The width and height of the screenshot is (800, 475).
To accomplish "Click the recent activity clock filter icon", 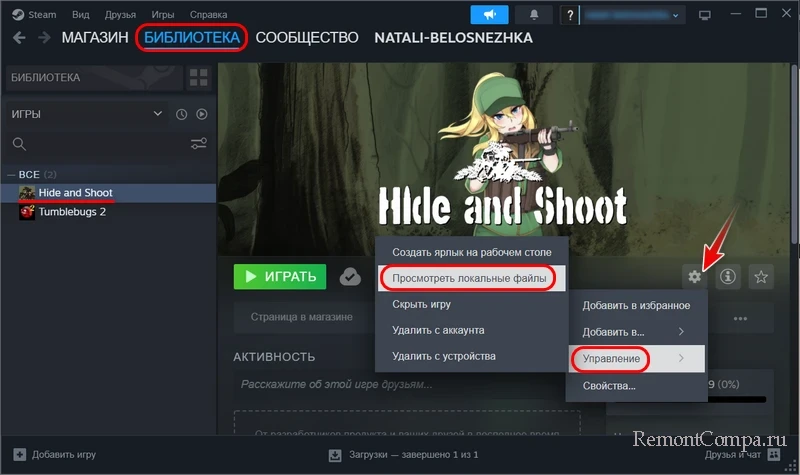I will [182, 115].
